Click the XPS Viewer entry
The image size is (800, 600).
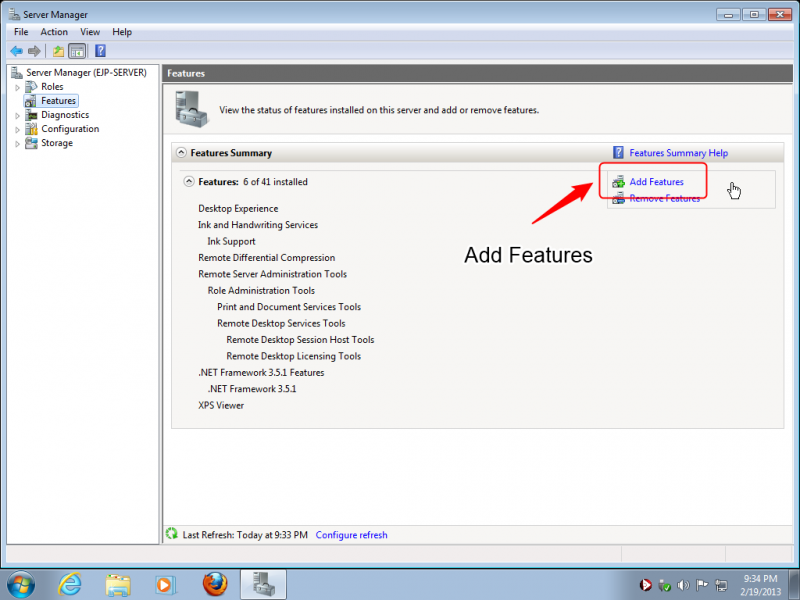pos(221,405)
